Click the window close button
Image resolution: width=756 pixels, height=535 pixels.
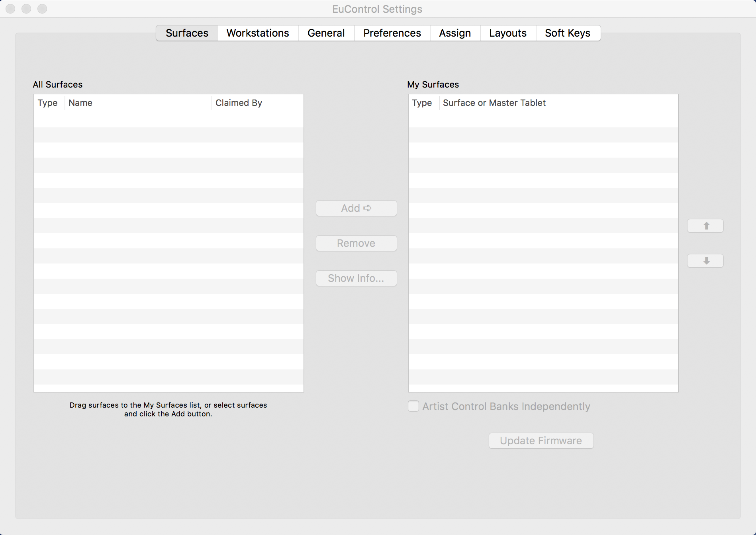pyautogui.click(x=11, y=9)
